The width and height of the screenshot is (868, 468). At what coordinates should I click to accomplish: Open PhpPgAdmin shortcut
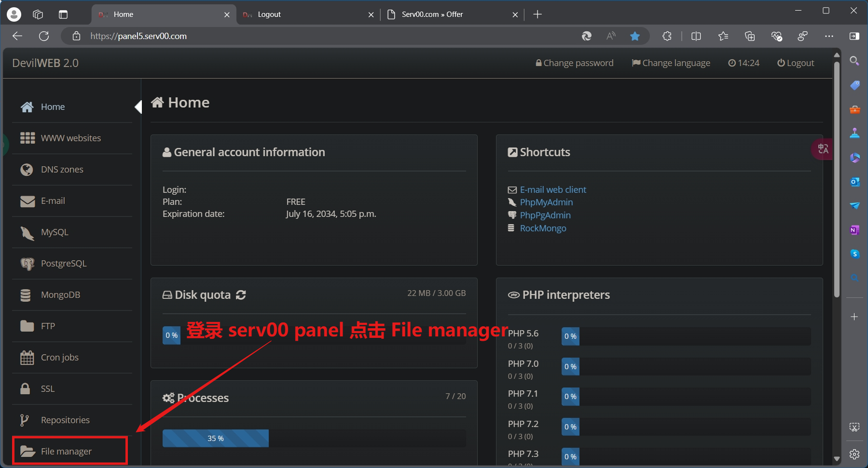coord(545,215)
